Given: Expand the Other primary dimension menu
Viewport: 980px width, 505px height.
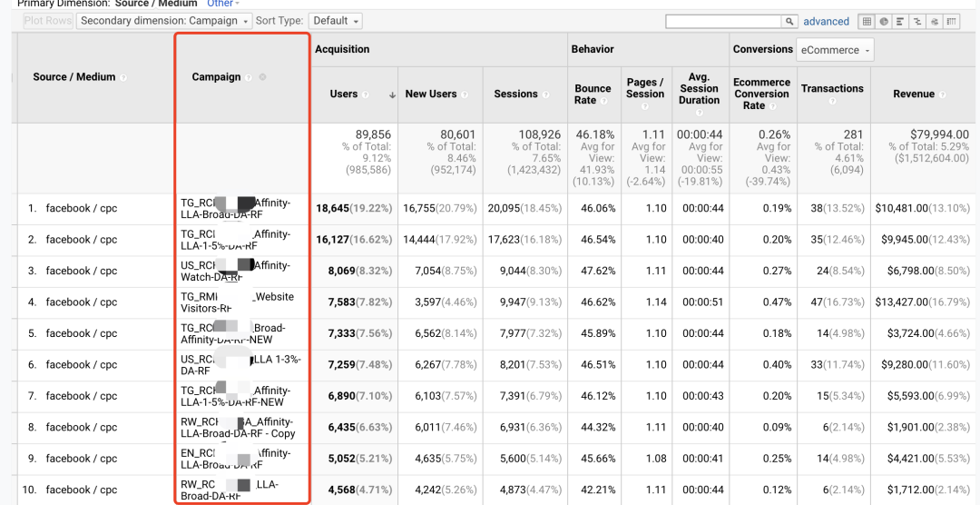Looking at the screenshot, I should coord(224,3).
